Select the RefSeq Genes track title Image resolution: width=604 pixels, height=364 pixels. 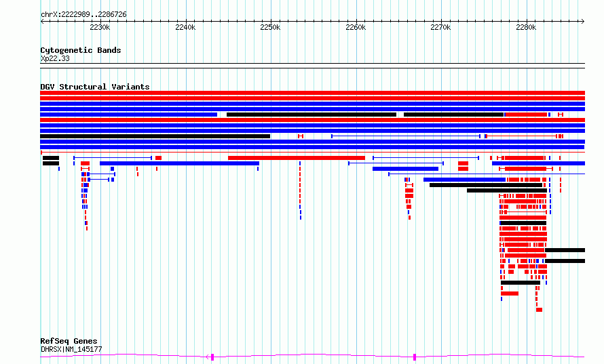coord(69,341)
